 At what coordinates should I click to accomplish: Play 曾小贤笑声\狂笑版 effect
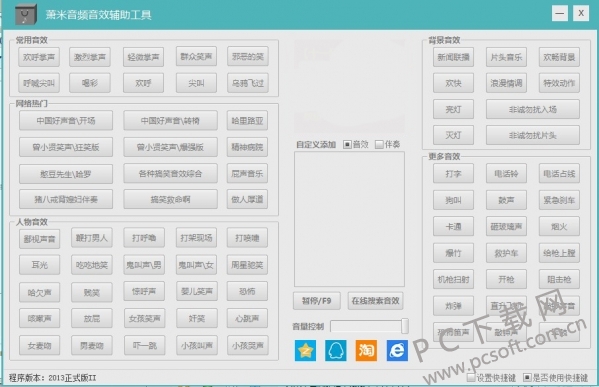tap(66, 147)
